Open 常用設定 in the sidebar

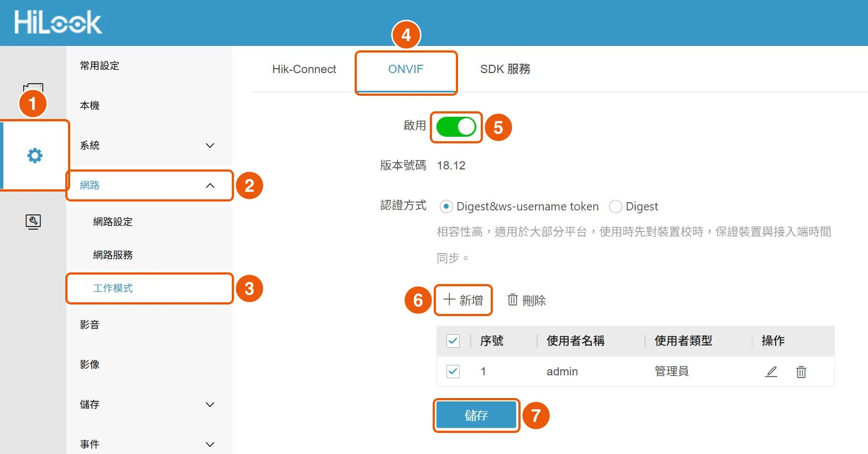click(x=100, y=66)
